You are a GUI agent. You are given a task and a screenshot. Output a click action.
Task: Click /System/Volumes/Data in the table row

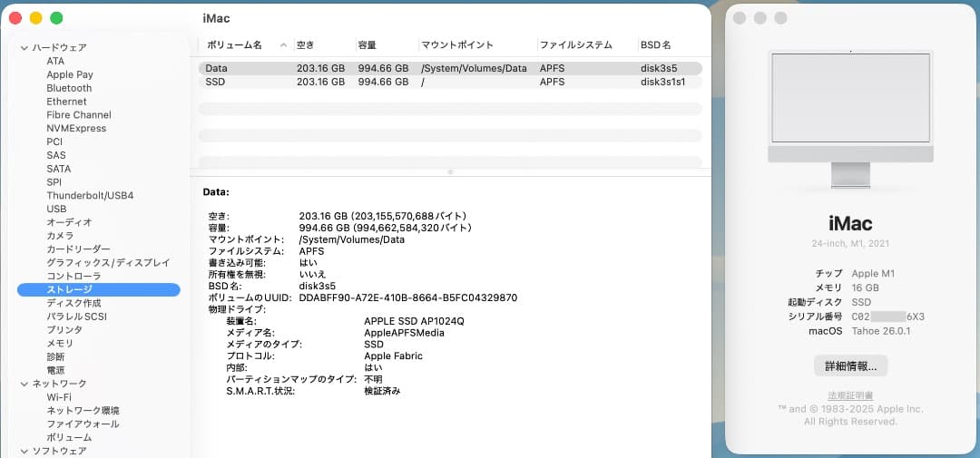[475, 69]
